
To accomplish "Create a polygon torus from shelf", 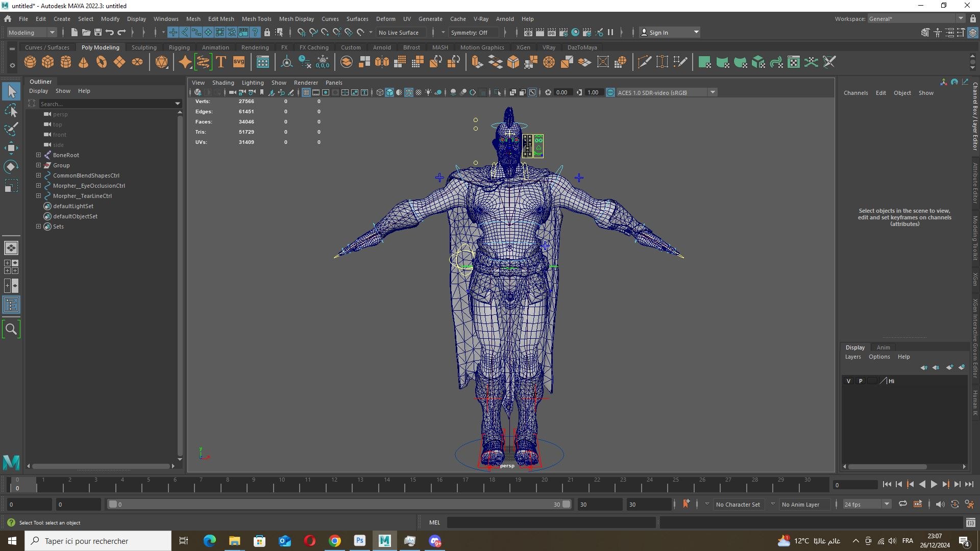I will pyautogui.click(x=102, y=62).
